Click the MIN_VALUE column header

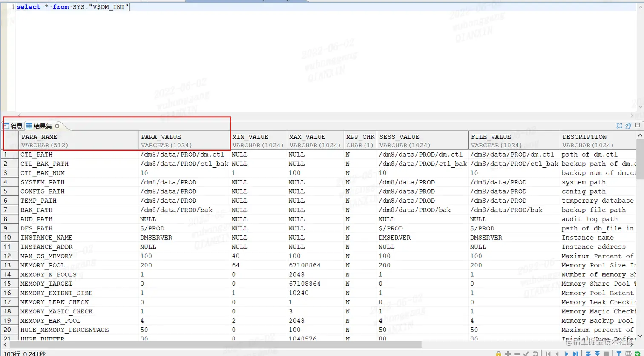click(x=259, y=141)
